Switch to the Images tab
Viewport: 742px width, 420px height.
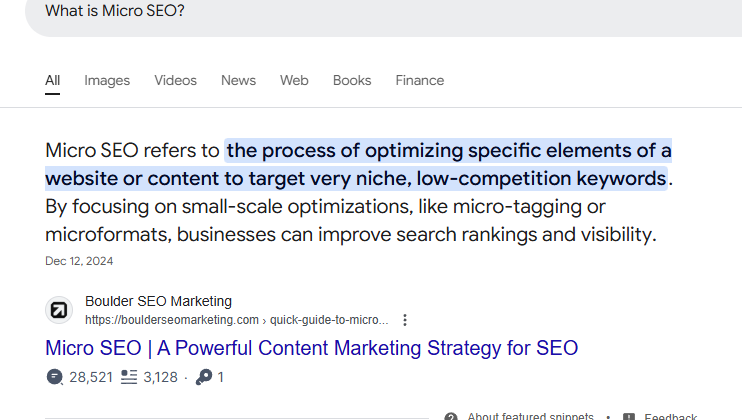pyautogui.click(x=107, y=80)
